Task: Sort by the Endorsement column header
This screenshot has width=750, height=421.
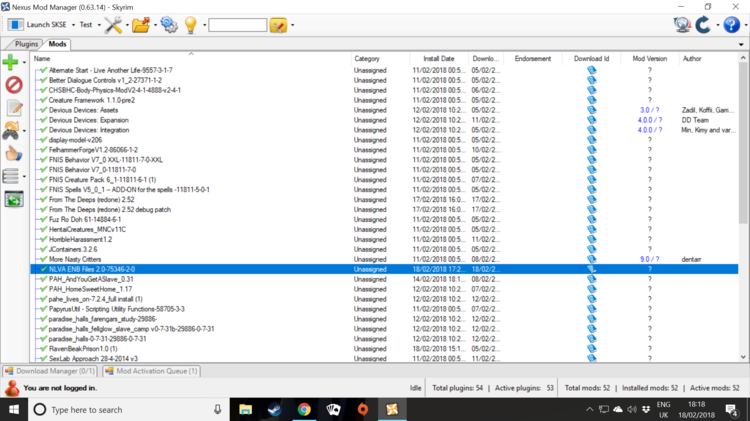Action: [x=533, y=58]
